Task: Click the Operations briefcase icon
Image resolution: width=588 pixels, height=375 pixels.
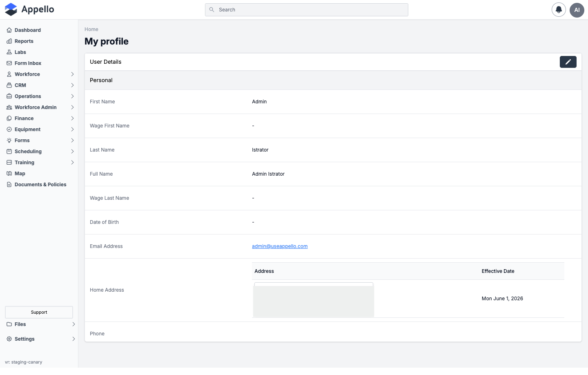Action: click(9, 96)
